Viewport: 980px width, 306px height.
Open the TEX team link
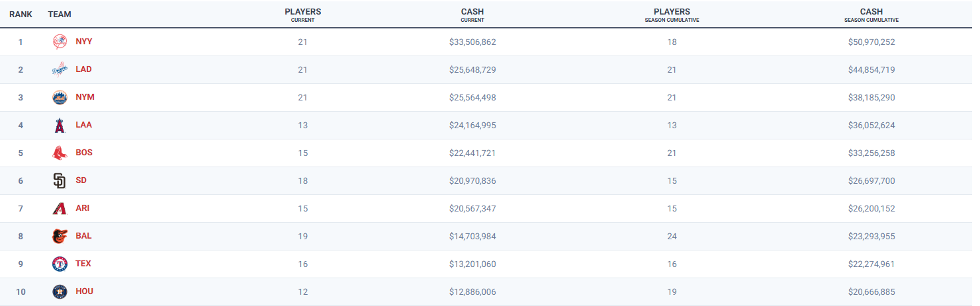[83, 264]
